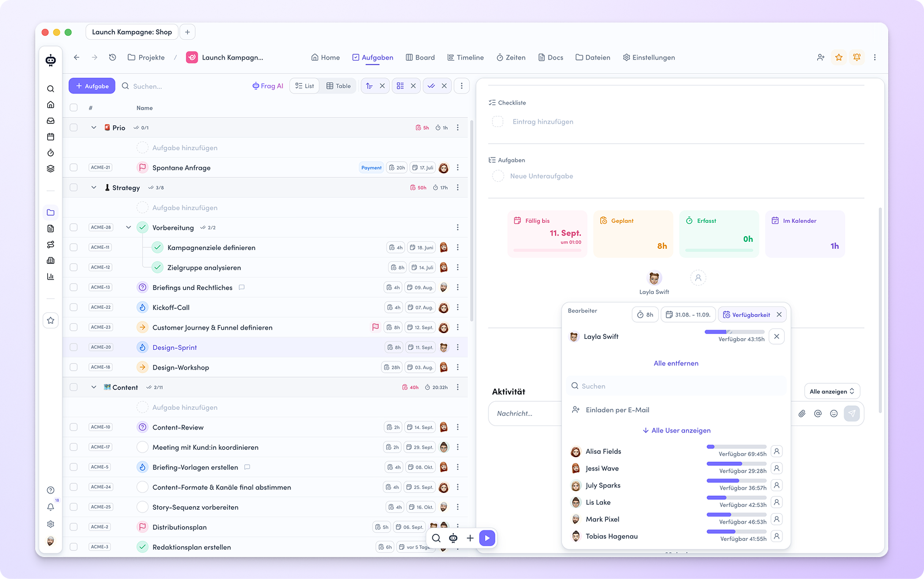Attach a file with the paperclip icon

[802, 413]
